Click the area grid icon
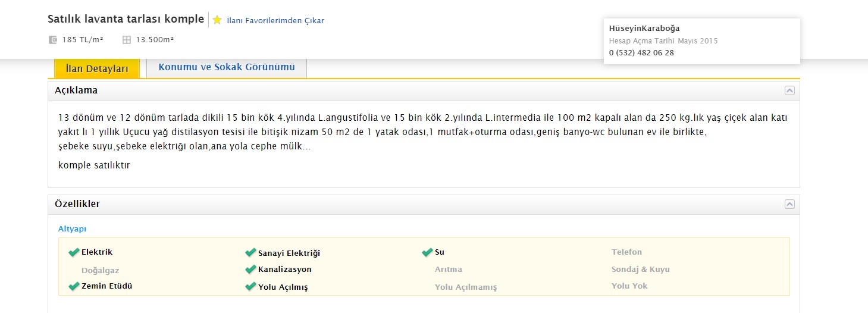The image size is (868, 313). click(x=126, y=40)
